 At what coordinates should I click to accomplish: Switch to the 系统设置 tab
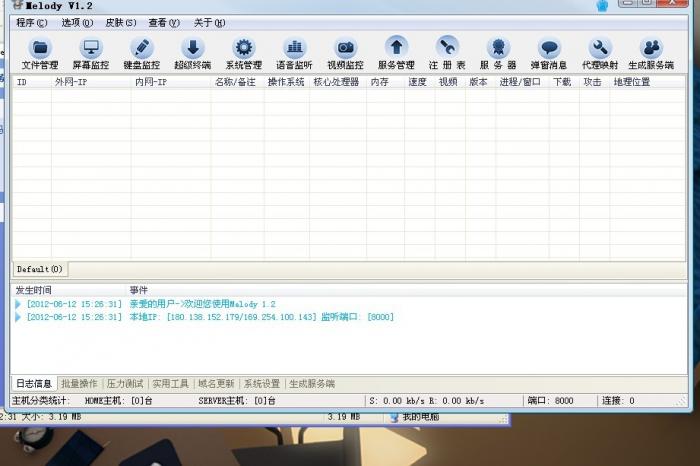[x=262, y=384]
